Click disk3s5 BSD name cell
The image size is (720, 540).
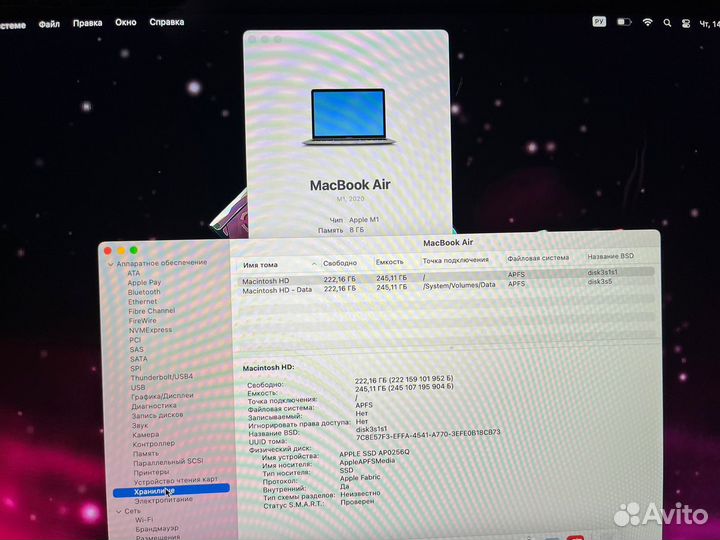point(600,282)
